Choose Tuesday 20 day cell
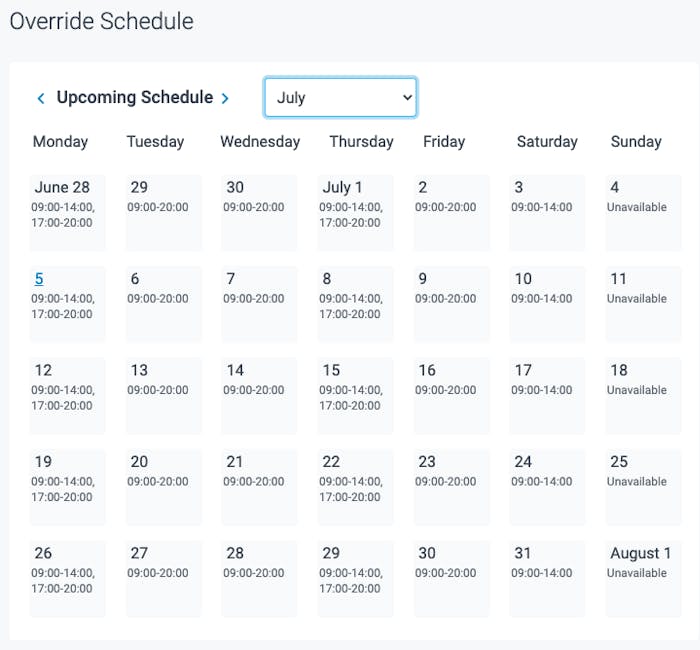The height and width of the screenshot is (650, 700). (163, 487)
